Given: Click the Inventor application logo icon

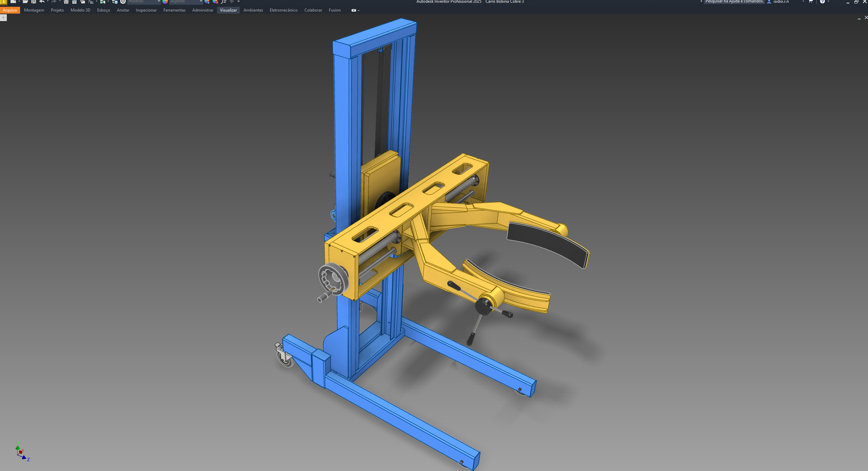Looking at the screenshot, I should (x=3, y=2).
